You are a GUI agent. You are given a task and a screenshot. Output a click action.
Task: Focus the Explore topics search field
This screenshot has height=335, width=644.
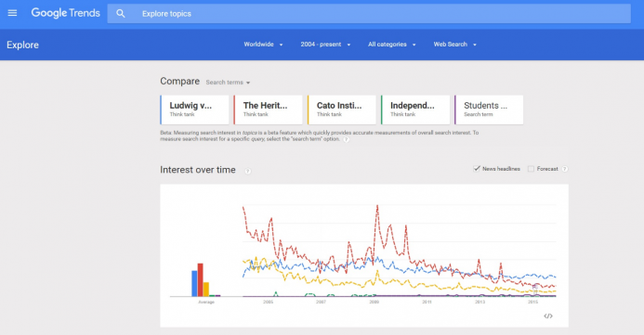click(369, 14)
